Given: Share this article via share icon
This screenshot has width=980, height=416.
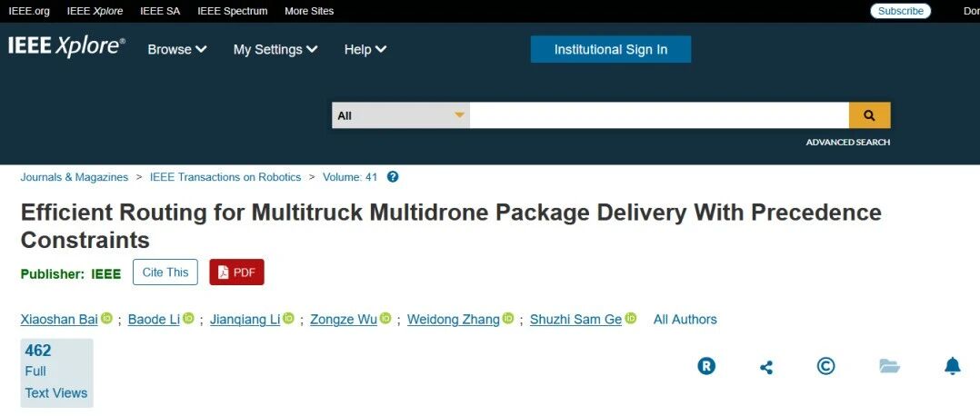Looking at the screenshot, I should [x=766, y=367].
